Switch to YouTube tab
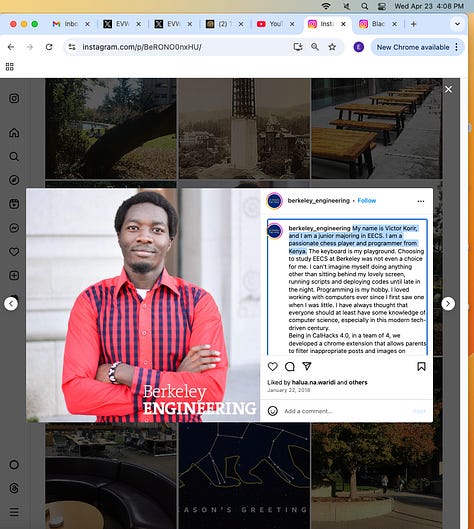Image resolution: width=474 pixels, height=529 pixels. pyautogui.click(x=270, y=24)
